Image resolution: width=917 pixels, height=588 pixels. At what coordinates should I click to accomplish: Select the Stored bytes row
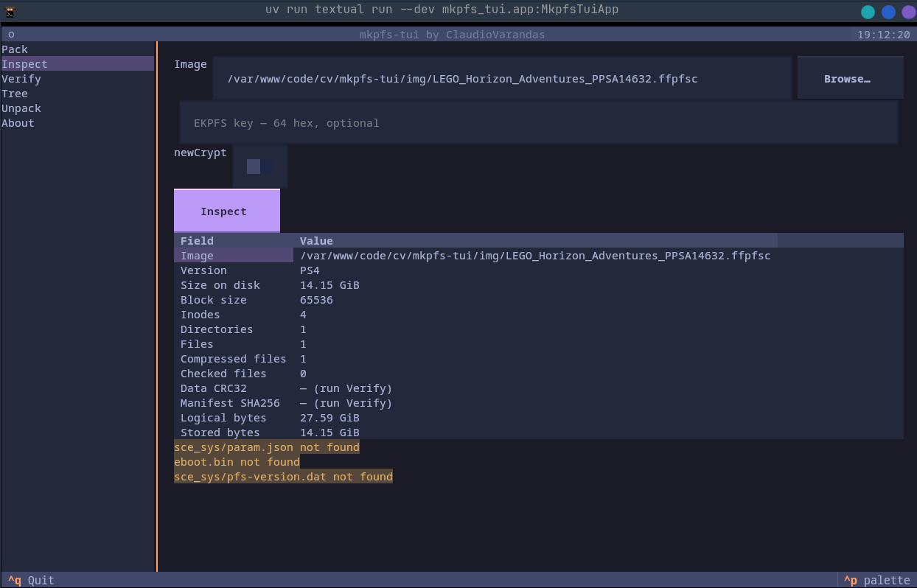pos(539,432)
